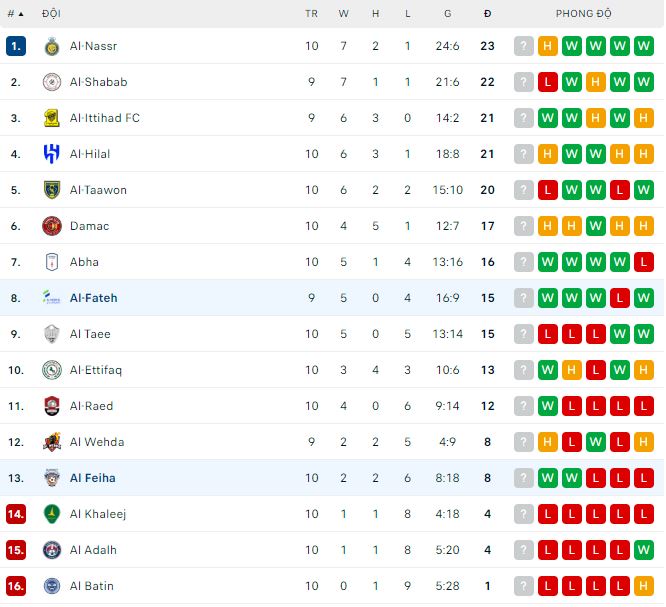Image resolution: width=666 pixels, height=607 pixels.
Task: Sort table by the # rank column
Action: coord(15,14)
